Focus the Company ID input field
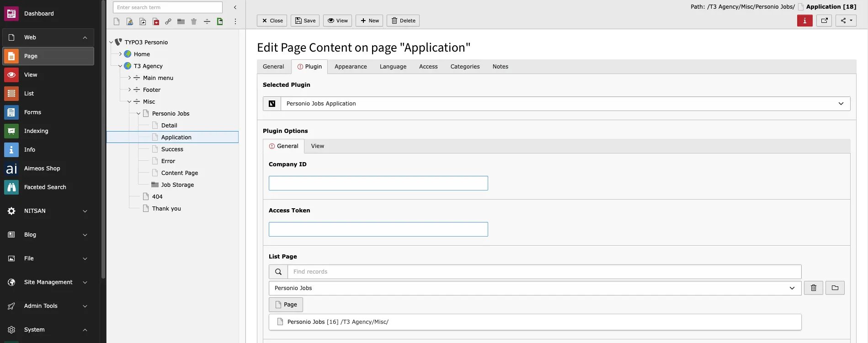Screen dimensions: 868x343 point(378,183)
